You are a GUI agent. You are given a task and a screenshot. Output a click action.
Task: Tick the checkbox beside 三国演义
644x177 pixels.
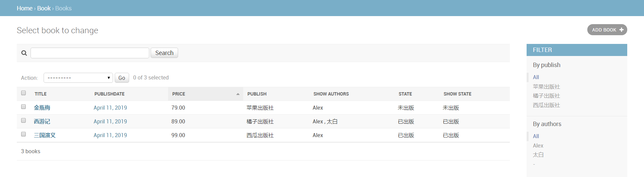point(23,134)
